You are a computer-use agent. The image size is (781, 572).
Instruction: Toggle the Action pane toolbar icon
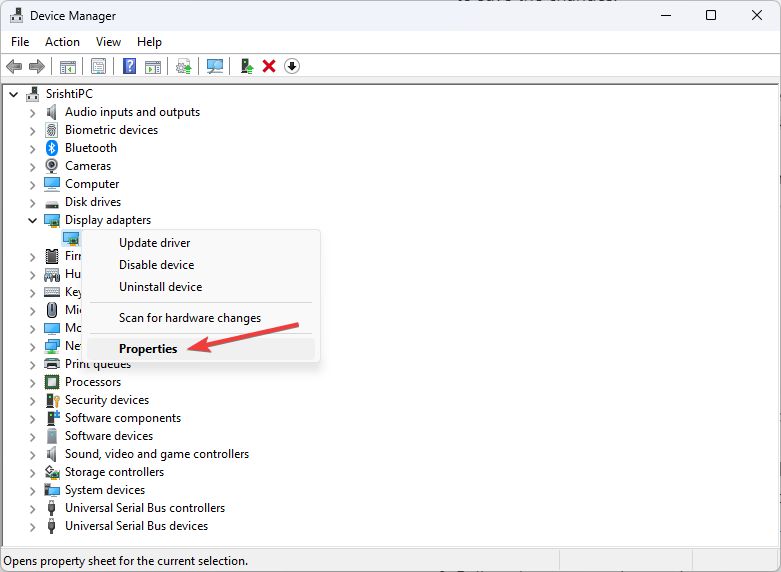pos(153,66)
